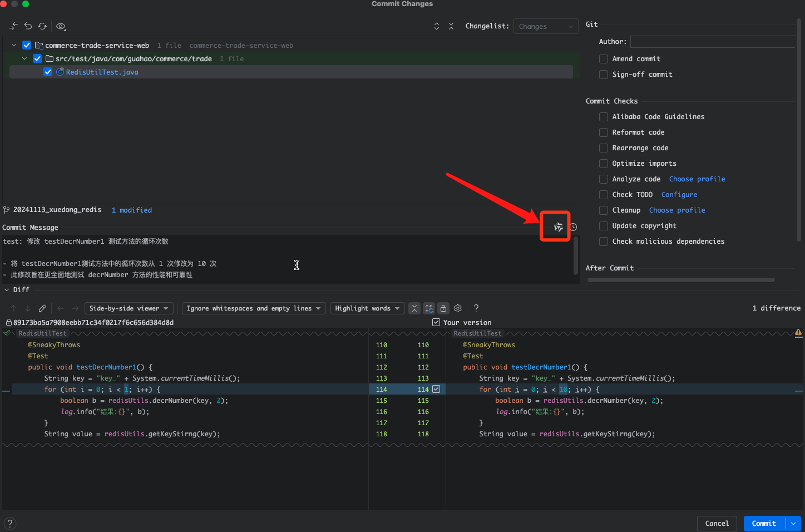Click the commit hash 89173ba5a7908eebb71c34f0217f6c656d384d8d
This screenshot has height=532, width=805.
click(x=93, y=323)
